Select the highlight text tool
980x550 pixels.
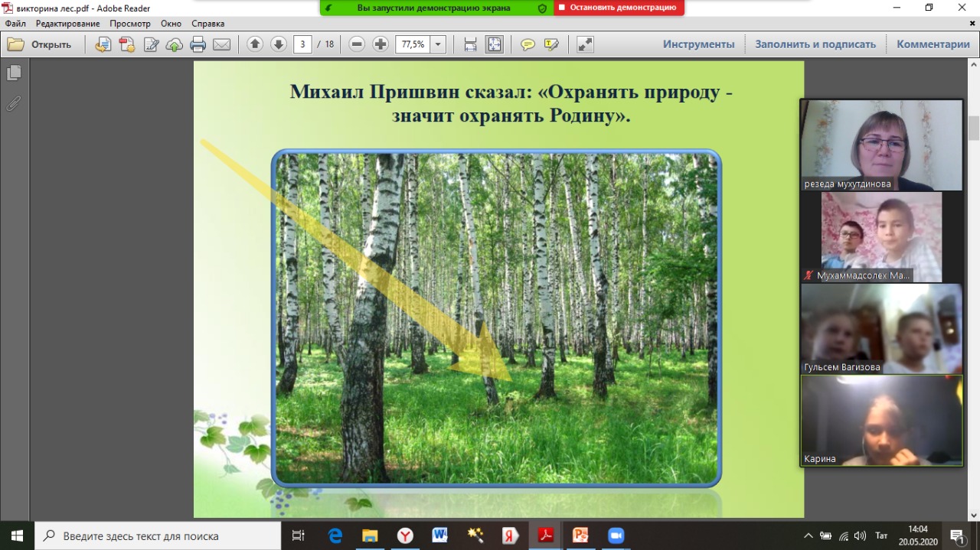pyautogui.click(x=551, y=44)
